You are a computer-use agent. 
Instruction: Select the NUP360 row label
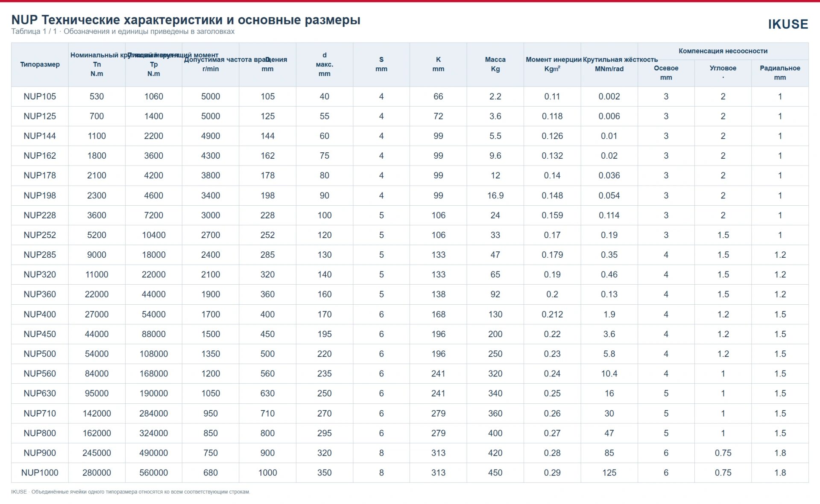[x=40, y=294]
